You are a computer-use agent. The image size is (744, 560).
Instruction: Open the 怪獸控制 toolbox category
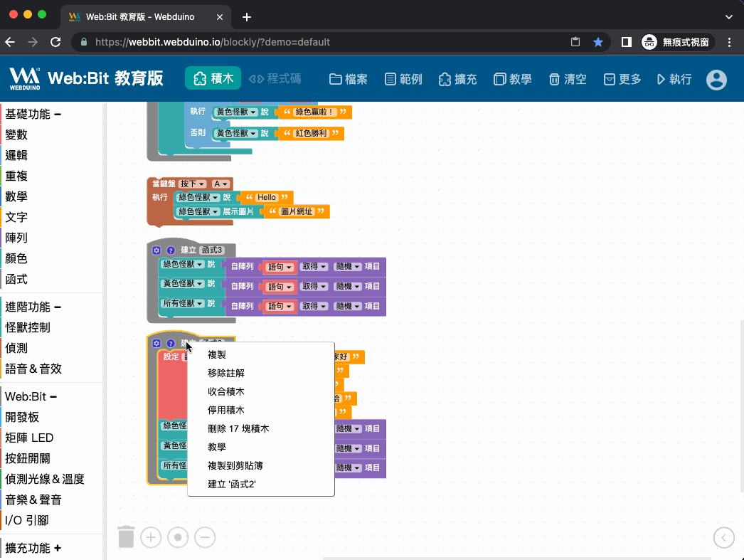click(28, 327)
